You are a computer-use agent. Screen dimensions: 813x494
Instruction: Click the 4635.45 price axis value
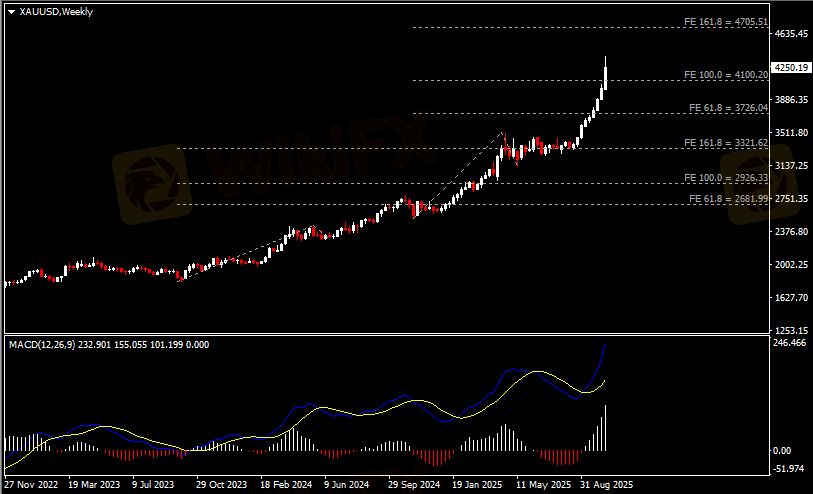pyautogui.click(x=791, y=34)
